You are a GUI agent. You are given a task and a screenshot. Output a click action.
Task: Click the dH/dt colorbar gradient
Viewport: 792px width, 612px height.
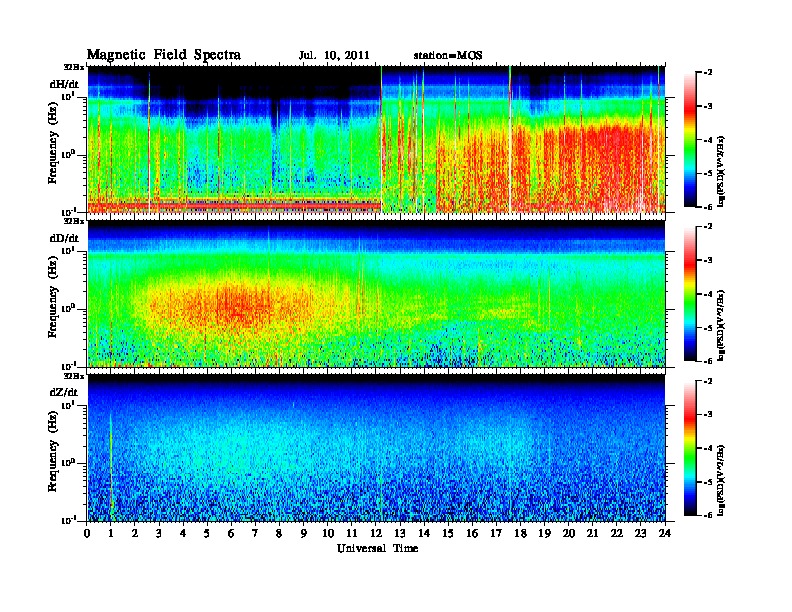tap(690, 140)
